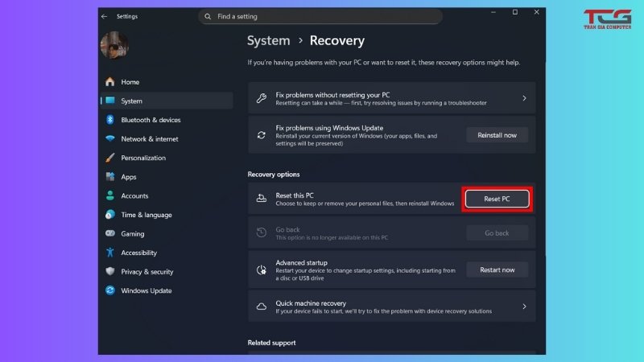Go to Network & internet settings
The image size is (644, 362).
click(x=150, y=138)
